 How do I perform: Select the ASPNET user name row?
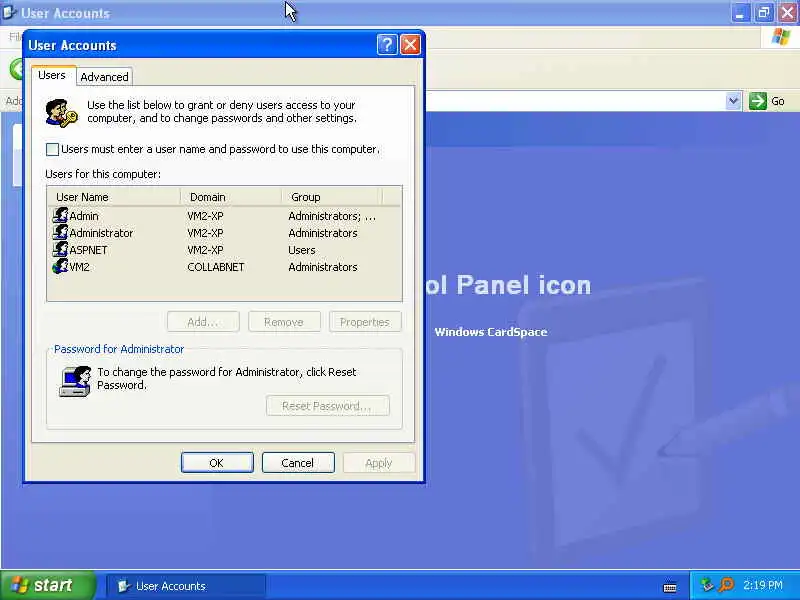point(88,250)
